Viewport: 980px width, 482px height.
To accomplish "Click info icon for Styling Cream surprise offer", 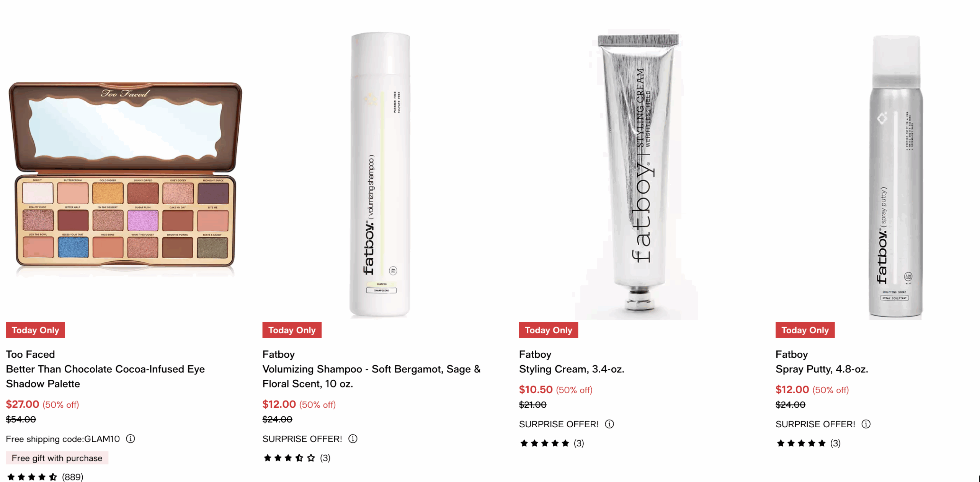I will pyautogui.click(x=609, y=424).
